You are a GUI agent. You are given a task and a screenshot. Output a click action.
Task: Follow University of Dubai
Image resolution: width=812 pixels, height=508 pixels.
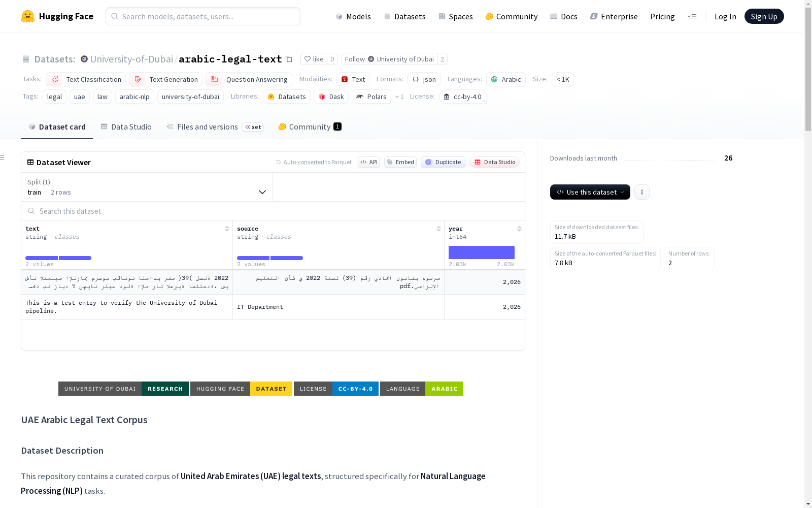click(x=389, y=59)
